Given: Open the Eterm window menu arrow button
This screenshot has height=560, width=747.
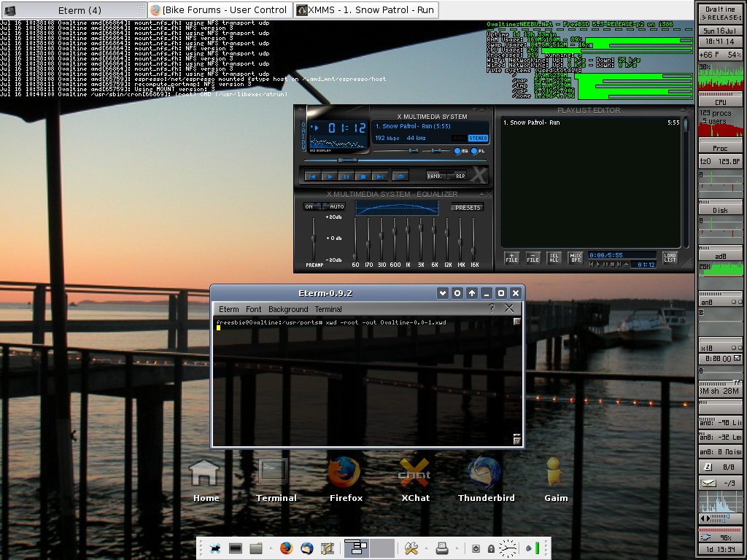Looking at the screenshot, I should point(443,293).
